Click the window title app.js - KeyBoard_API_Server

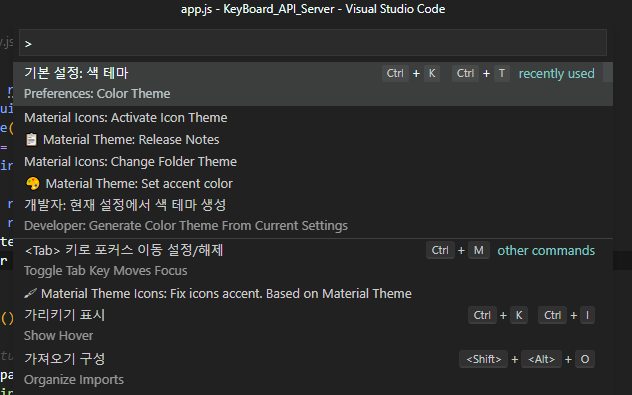coord(313,9)
